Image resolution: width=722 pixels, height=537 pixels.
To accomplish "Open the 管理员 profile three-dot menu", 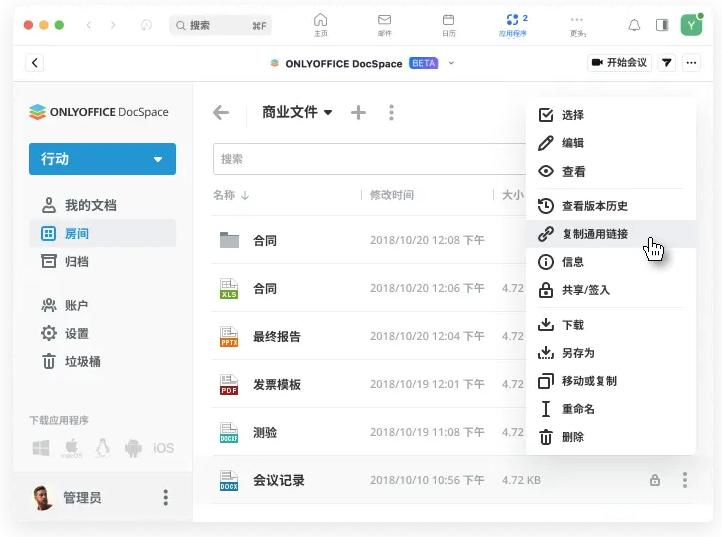I will 166,497.
